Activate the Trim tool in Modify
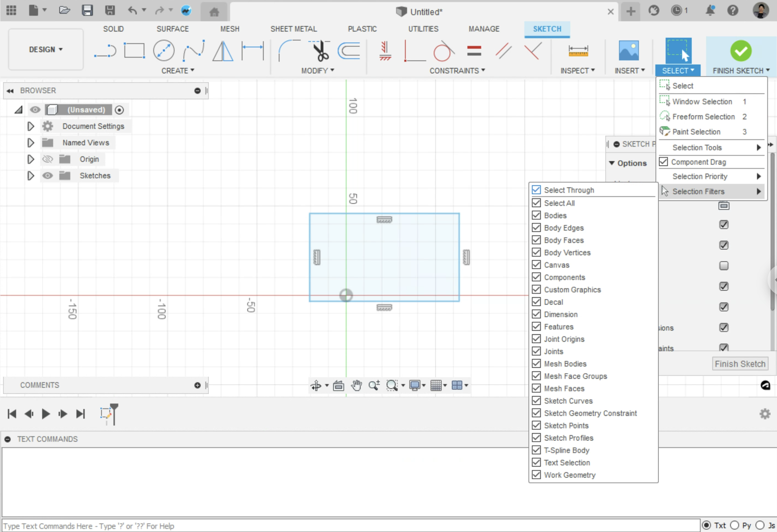This screenshot has height=532, width=777. [320, 51]
